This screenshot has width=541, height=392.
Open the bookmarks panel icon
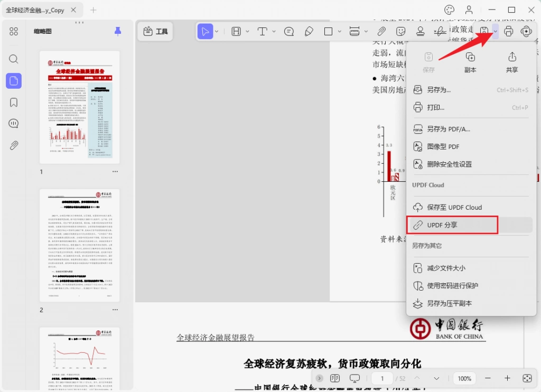[x=13, y=102]
